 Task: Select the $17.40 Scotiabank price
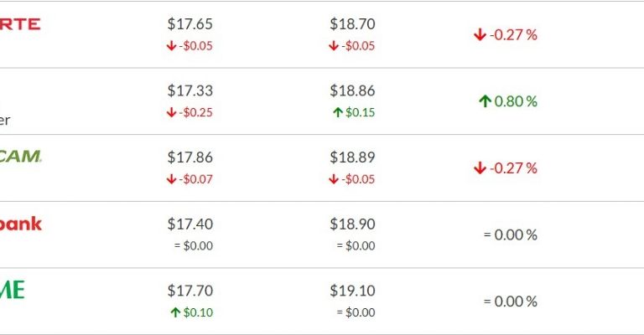click(x=190, y=224)
